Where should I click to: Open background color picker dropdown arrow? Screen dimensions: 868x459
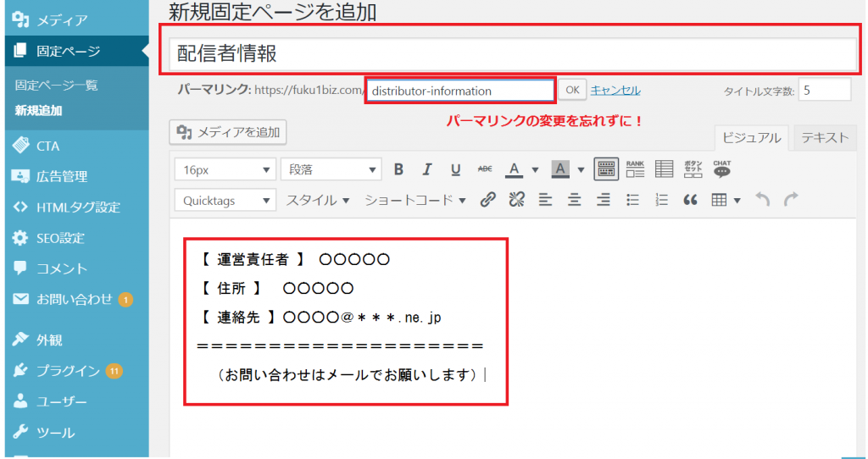(581, 169)
